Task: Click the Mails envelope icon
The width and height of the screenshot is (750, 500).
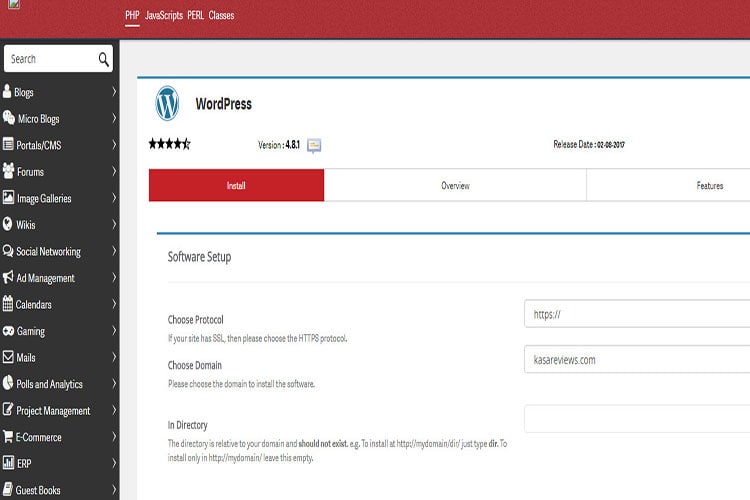Action: click(8, 356)
